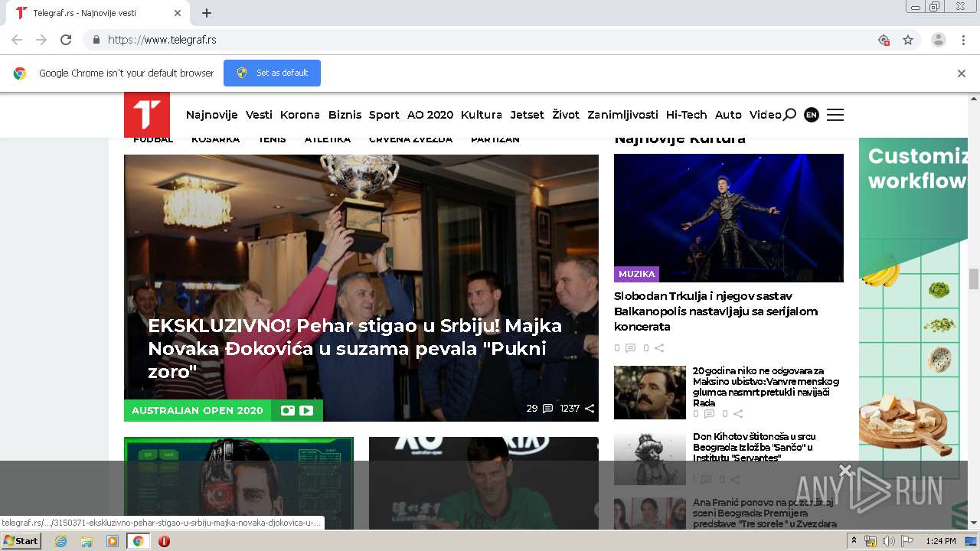The image size is (980, 551).
Task: Click Don Quixote sketch thumbnail
Action: point(650,458)
